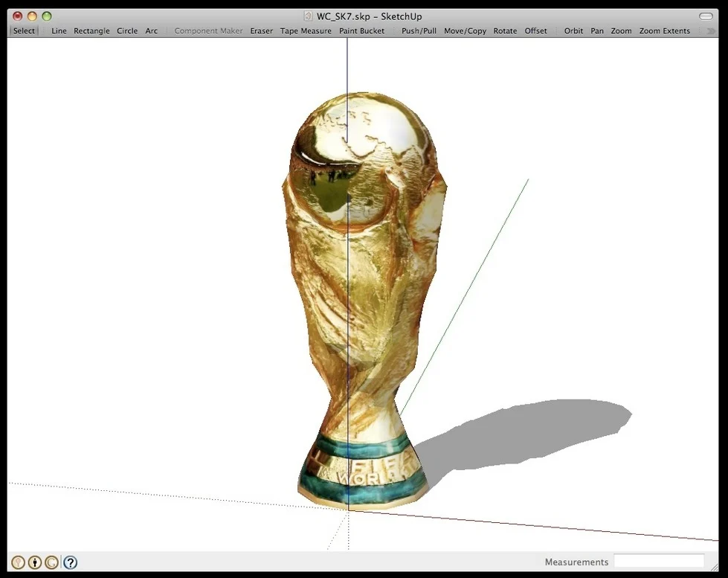Pick the Rotate tool

click(x=505, y=30)
